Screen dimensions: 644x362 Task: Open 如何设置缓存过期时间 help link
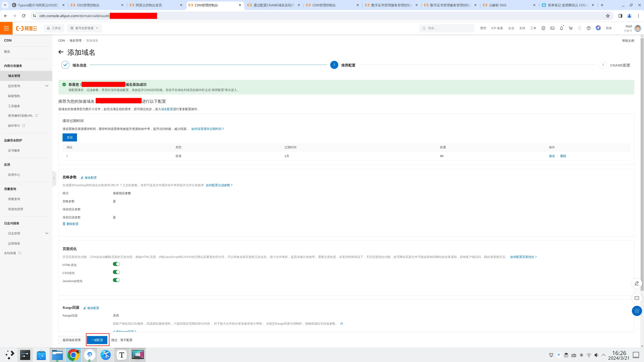pos(207,129)
